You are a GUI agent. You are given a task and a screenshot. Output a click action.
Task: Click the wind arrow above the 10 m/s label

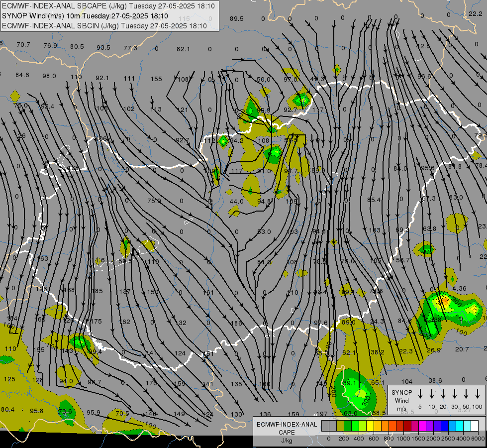point(432,394)
